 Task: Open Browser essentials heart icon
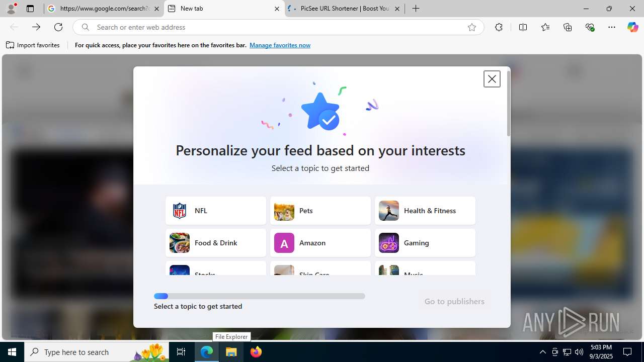[x=590, y=27]
